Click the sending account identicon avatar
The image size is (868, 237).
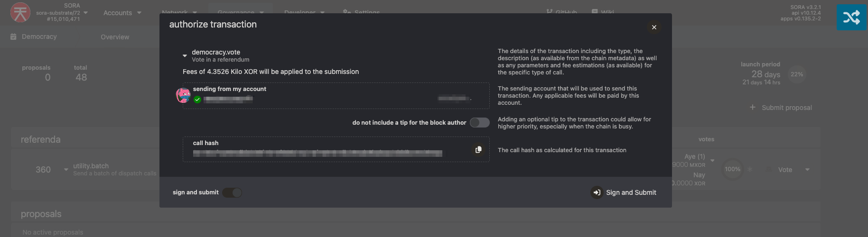pos(183,95)
